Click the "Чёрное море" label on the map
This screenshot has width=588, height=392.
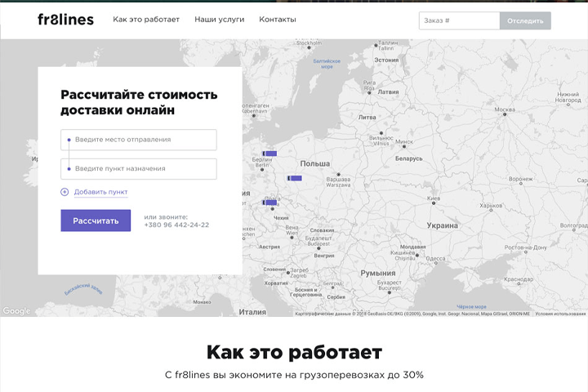pyautogui.click(x=471, y=306)
